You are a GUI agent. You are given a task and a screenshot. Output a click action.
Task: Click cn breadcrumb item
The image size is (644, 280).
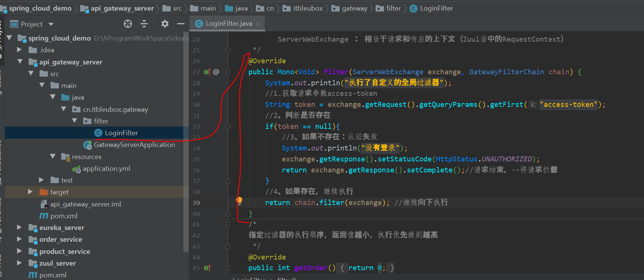[270, 8]
